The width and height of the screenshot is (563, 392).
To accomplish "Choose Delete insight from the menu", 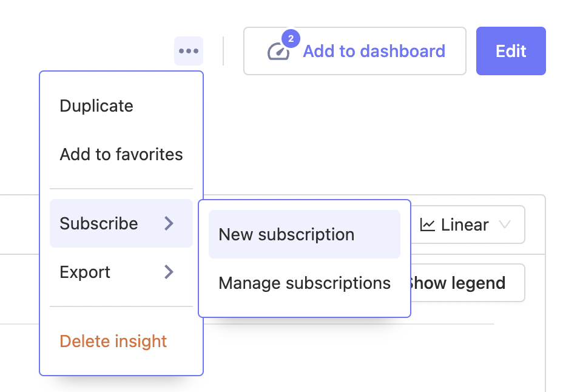I will (x=113, y=341).
